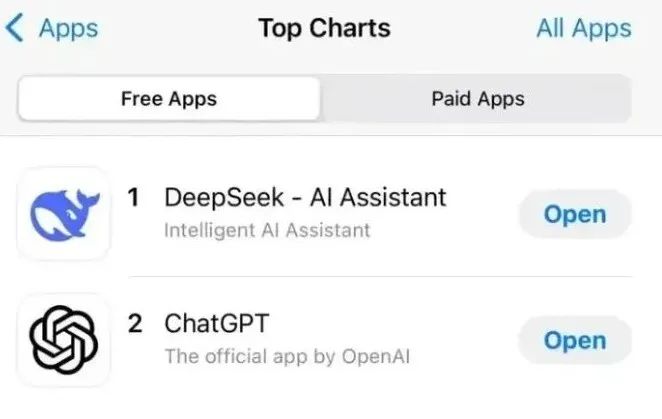
Task: Switch to the Paid Apps segment
Action: tap(478, 99)
